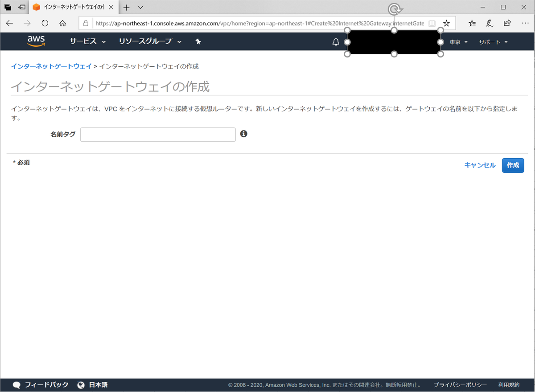Image resolution: width=535 pixels, height=392 pixels.
Task: Open the プライバシーポリシー link
Action: pos(460,384)
